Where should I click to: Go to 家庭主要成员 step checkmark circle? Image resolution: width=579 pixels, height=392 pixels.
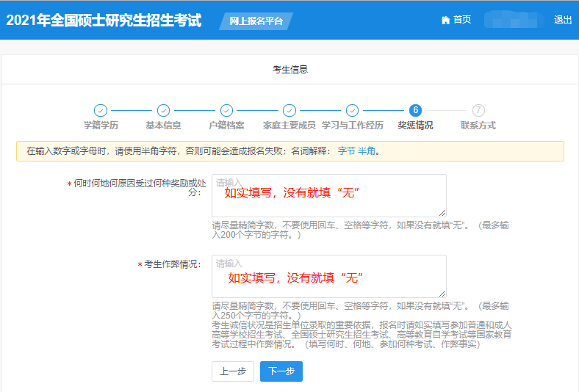[x=289, y=110]
